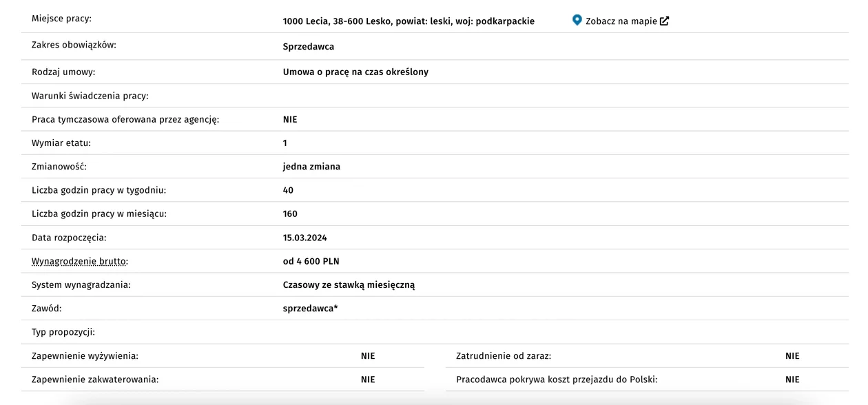Click NIE next to Zapewnienie wyżywienia
Image resolution: width=868 pixels, height=405 pixels.
tap(368, 356)
